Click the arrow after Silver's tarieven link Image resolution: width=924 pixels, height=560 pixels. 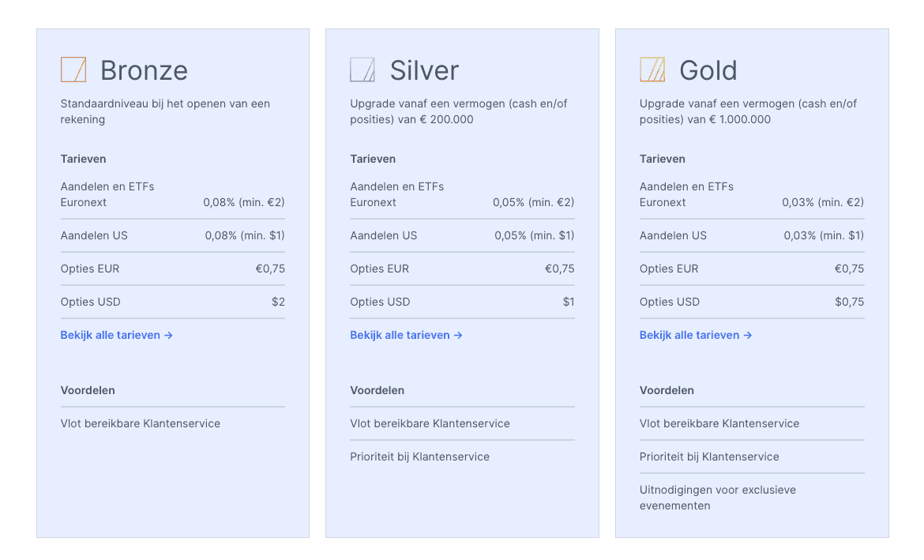458,335
